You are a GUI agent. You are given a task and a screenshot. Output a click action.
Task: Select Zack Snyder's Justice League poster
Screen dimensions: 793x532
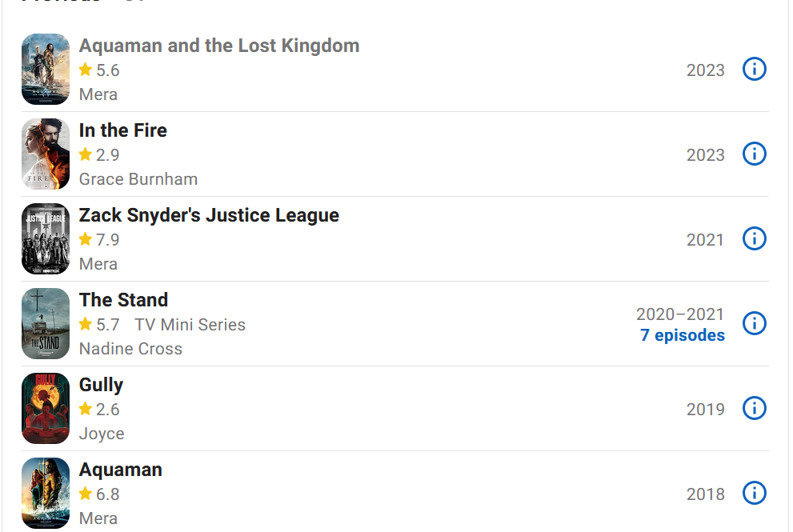pyautogui.click(x=46, y=239)
